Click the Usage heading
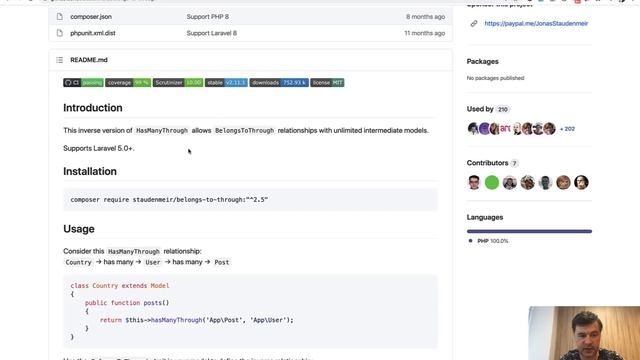This screenshot has width=640, height=360. point(79,229)
